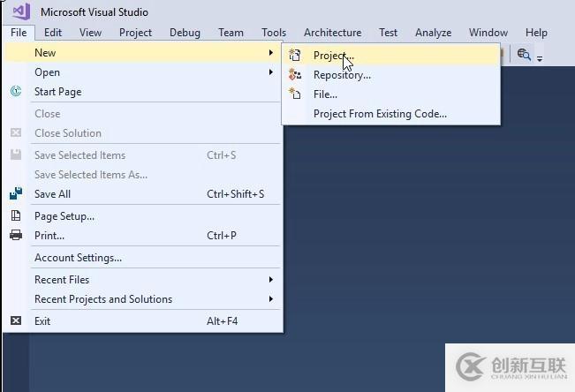
Task: Click the search icon in the toolbar
Action: coord(524,55)
